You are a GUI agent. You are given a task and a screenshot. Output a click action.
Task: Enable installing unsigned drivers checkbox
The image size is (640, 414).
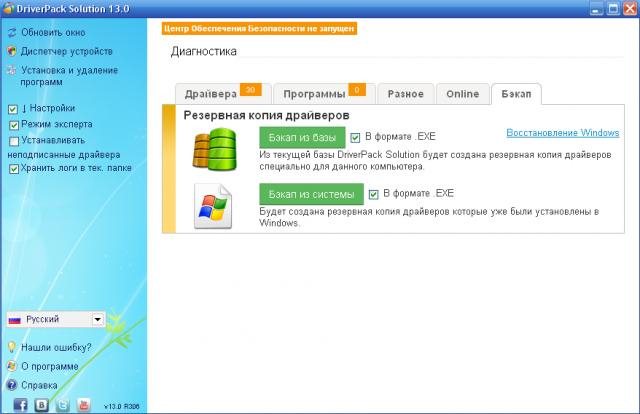[x=13, y=141]
